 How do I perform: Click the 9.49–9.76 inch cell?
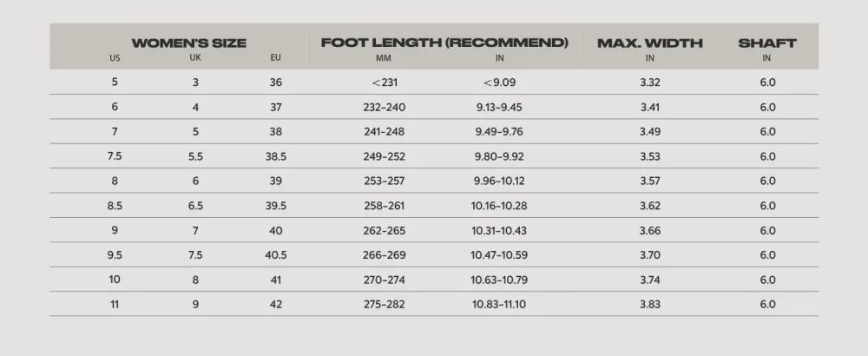pyautogui.click(x=499, y=132)
